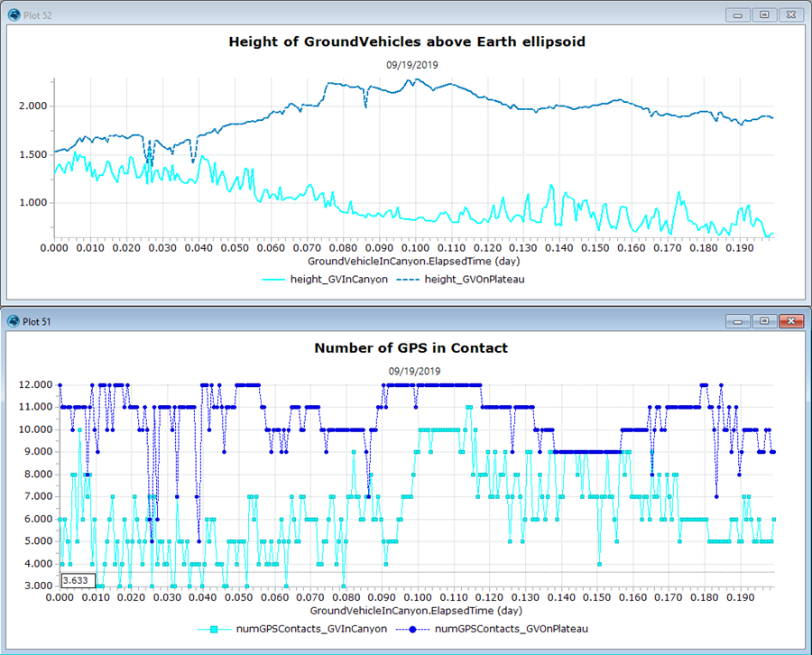The image size is (812, 655).
Task: Minimize the Plot 52 window
Action: [x=738, y=15]
